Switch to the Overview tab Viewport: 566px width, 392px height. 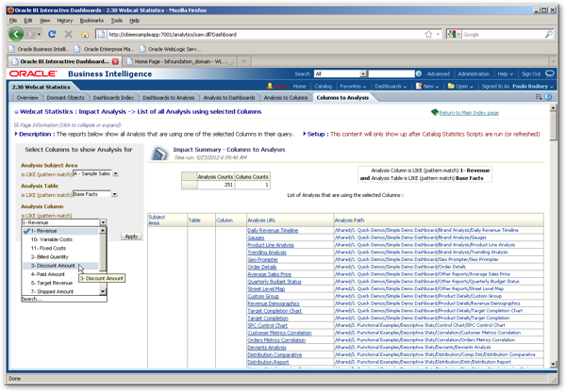click(x=27, y=98)
